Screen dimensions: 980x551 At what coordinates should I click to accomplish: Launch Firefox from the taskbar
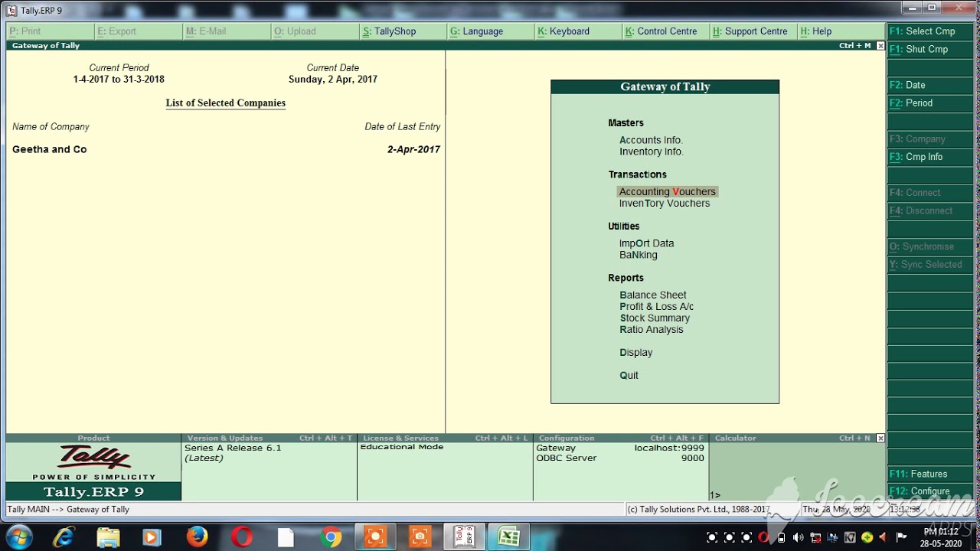197,537
